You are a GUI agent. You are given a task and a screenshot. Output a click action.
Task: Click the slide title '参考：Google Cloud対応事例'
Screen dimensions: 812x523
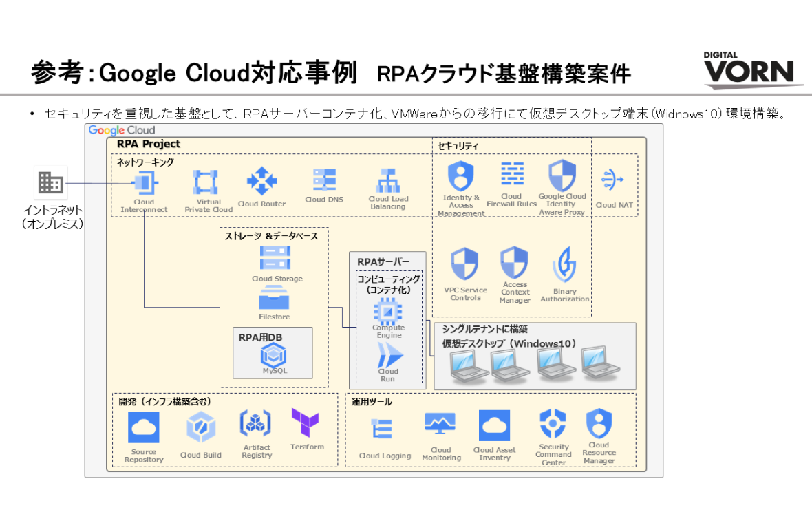click(194, 72)
